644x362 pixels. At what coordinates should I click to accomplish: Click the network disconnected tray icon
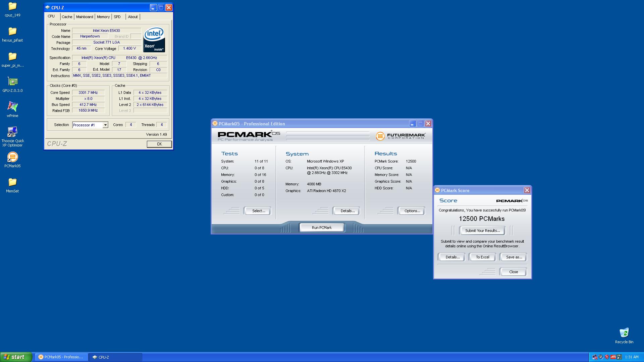[595, 357]
